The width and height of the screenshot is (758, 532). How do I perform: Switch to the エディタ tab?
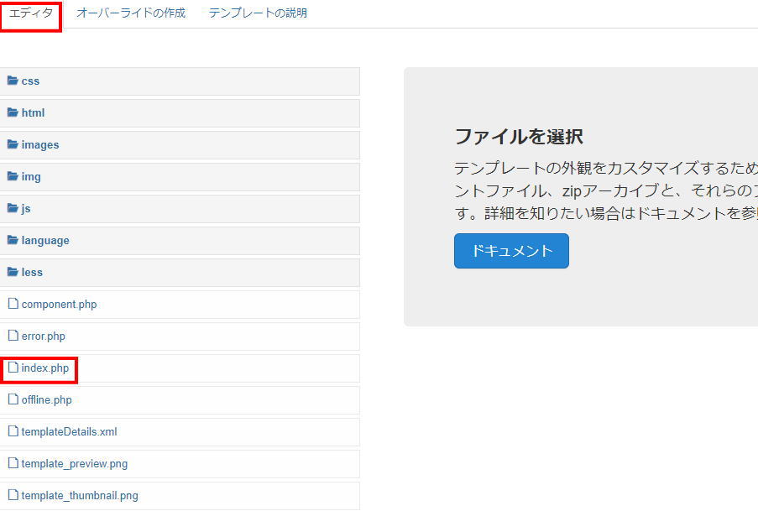[x=31, y=13]
